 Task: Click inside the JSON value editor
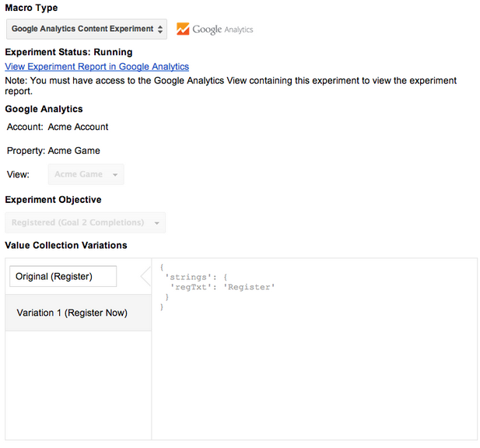(314, 349)
